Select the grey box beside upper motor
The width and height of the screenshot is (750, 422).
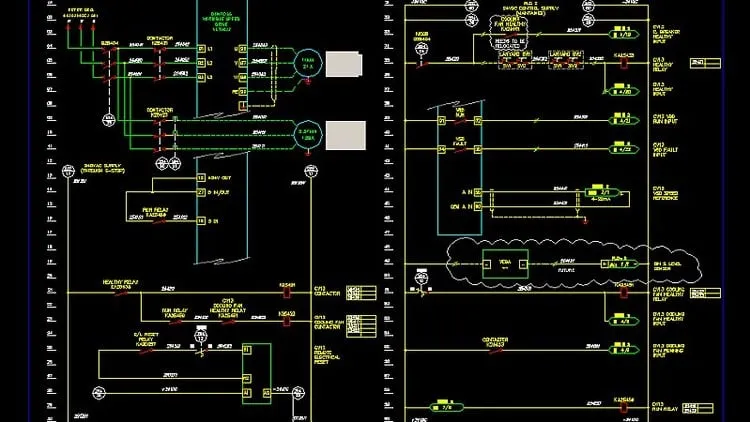click(344, 64)
